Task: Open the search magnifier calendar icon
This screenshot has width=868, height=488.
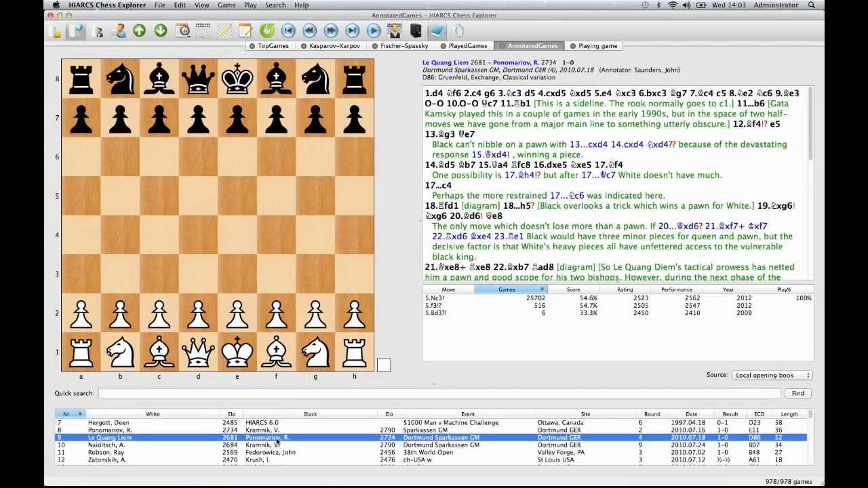Action: (182, 30)
